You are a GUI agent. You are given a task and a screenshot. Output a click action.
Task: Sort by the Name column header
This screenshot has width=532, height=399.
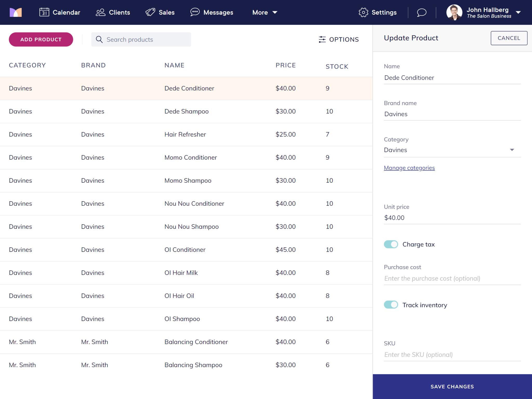174,65
